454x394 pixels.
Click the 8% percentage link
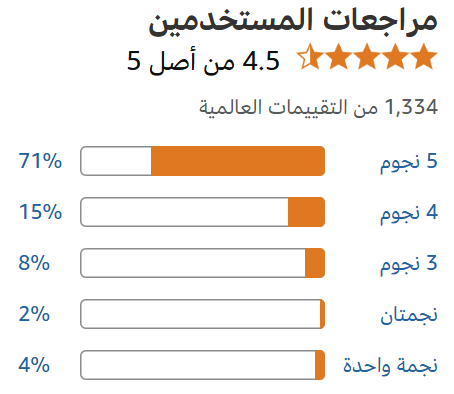click(34, 263)
